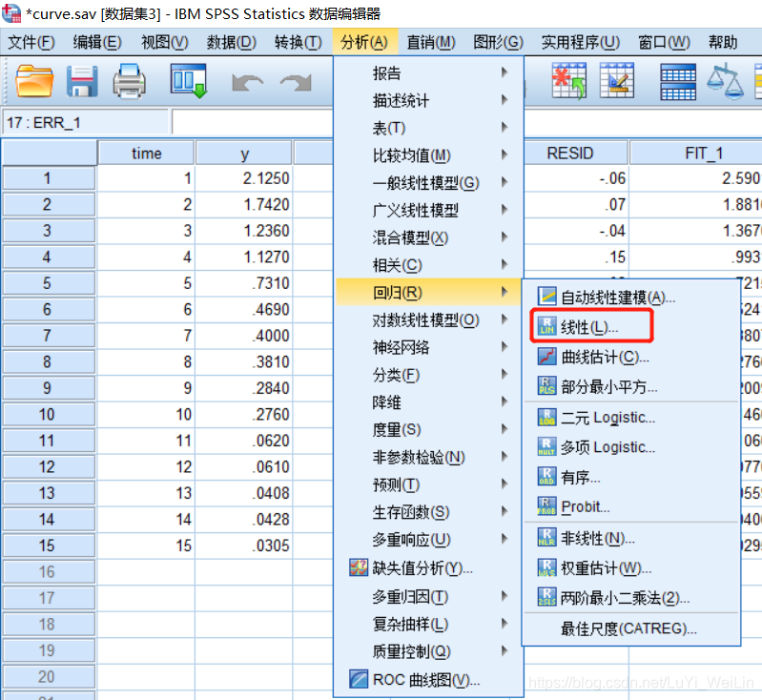Click the PLS 部分最小平方 icon
The width and height of the screenshot is (762, 700).
(546, 386)
